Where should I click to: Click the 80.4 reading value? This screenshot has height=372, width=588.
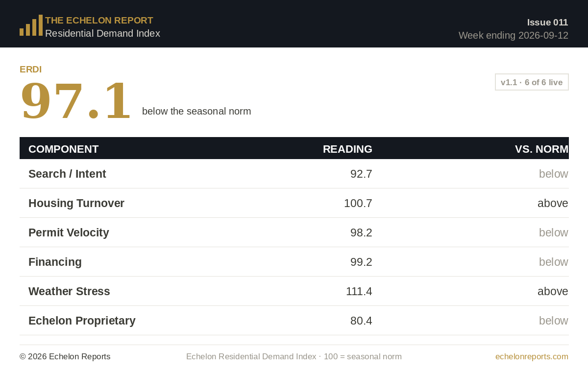click(361, 321)
